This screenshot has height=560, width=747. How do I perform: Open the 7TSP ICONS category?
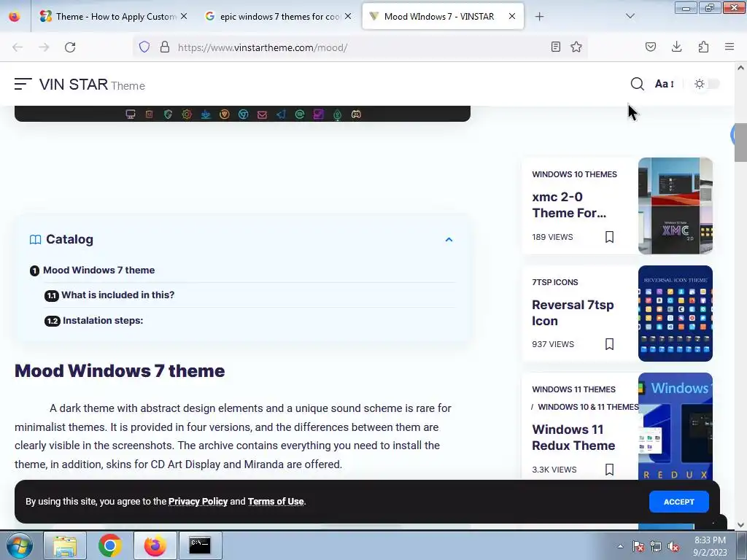pos(554,282)
